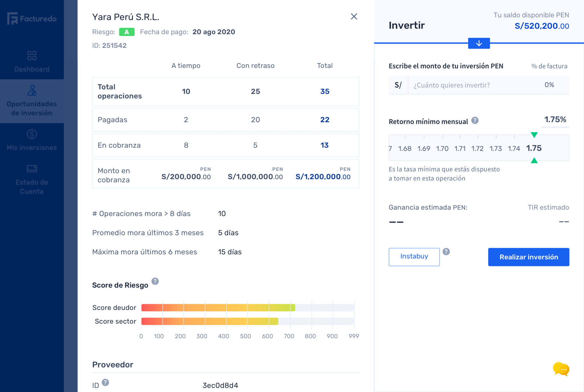The image size is (584, 392).
Task: Open Mis inversiones menu item
Action: pos(32,140)
